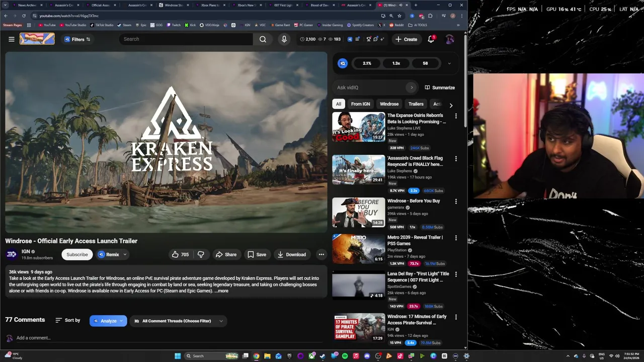Viewport: 644px width, 362px height.
Task: Select the All chip
Action: point(339,104)
